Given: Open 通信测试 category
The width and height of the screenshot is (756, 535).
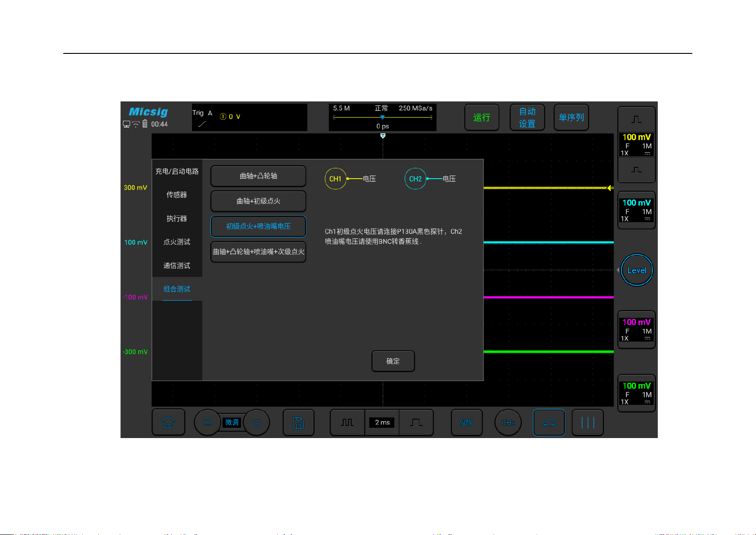Looking at the screenshot, I should (x=177, y=266).
